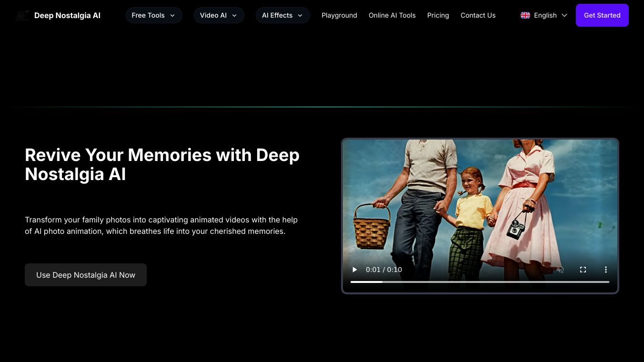Play the family photo video
Screen dimensions: 644x362
(354, 270)
